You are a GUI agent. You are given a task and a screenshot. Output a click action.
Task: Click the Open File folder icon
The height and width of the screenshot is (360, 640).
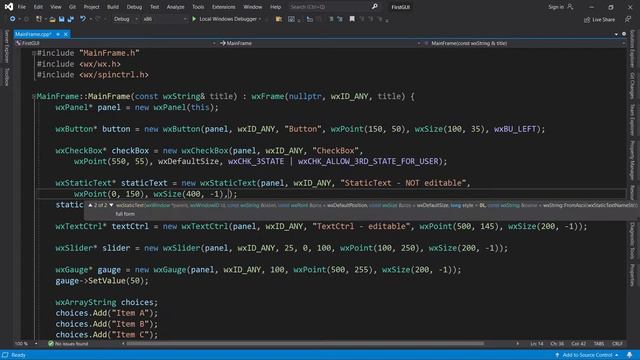click(x=52, y=19)
